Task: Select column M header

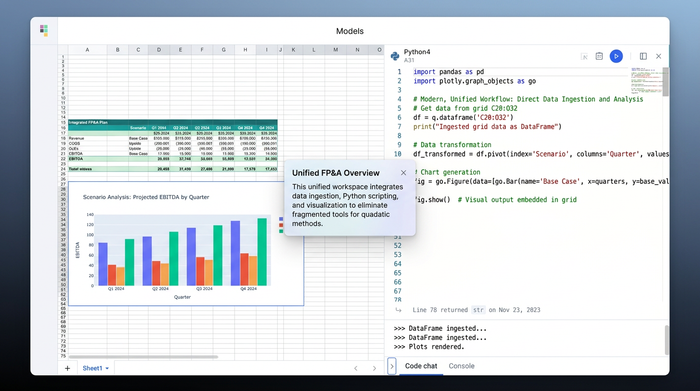Action: 335,50
